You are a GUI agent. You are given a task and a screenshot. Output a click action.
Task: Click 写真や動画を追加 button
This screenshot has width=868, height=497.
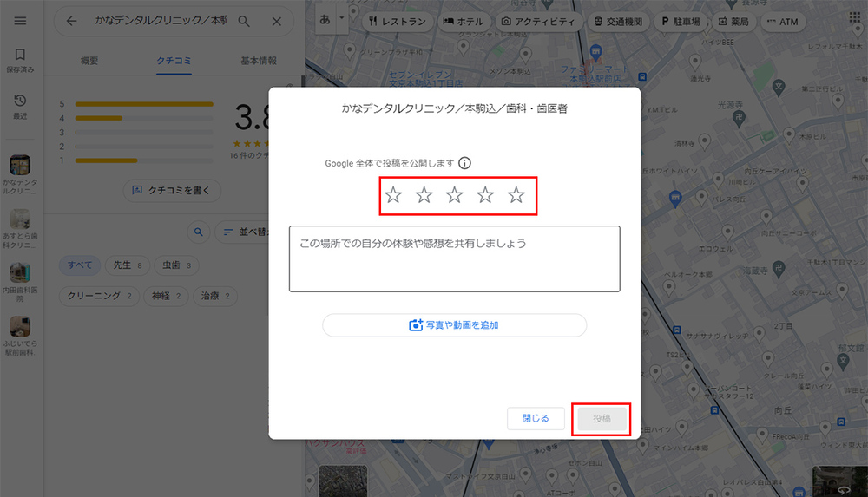[x=454, y=325]
